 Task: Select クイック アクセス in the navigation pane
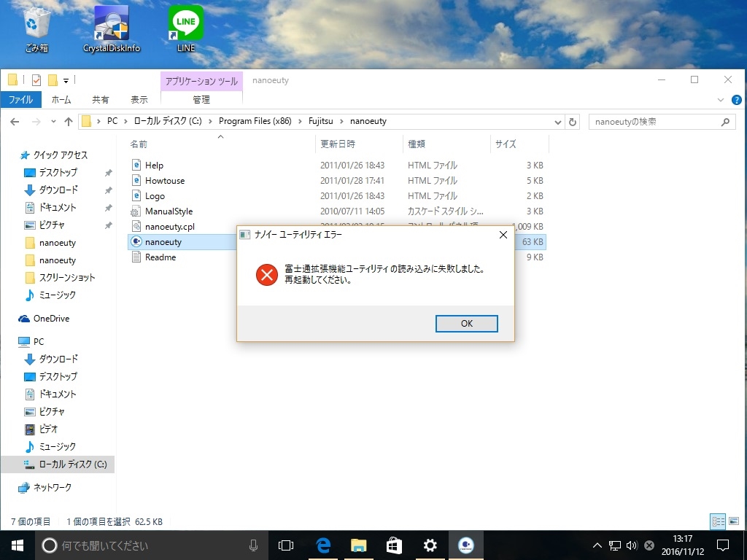pyautogui.click(x=60, y=155)
